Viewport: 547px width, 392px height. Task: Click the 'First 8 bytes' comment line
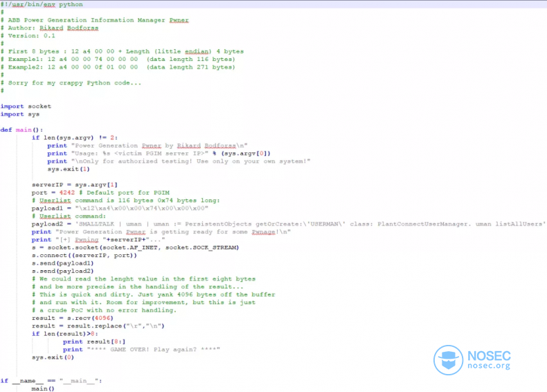(x=122, y=51)
